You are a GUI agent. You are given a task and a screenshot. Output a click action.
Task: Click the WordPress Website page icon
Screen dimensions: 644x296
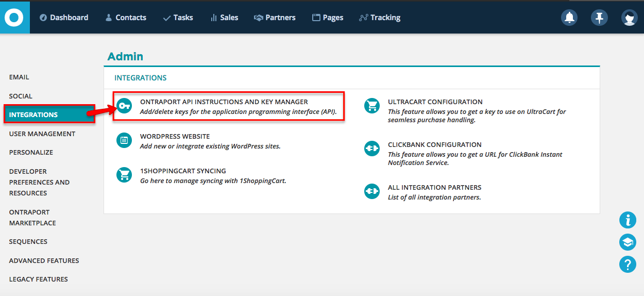pos(124,140)
